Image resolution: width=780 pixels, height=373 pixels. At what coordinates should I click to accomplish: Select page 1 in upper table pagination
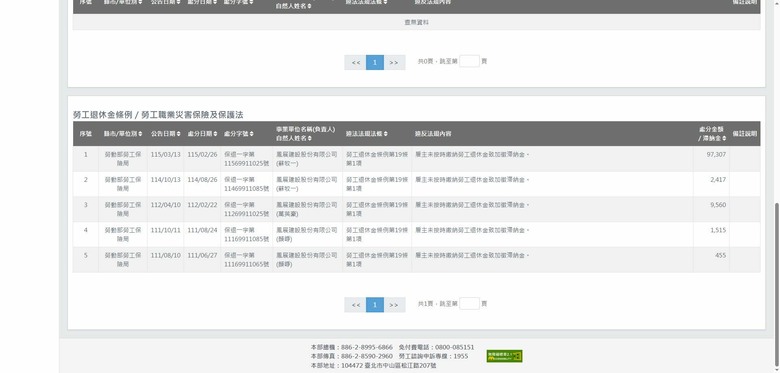coord(375,62)
